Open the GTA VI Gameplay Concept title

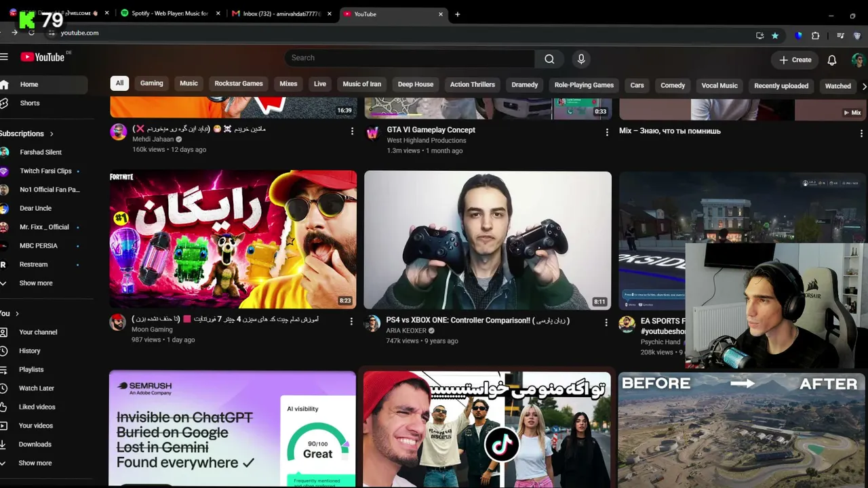pyautogui.click(x=431, y=130)
